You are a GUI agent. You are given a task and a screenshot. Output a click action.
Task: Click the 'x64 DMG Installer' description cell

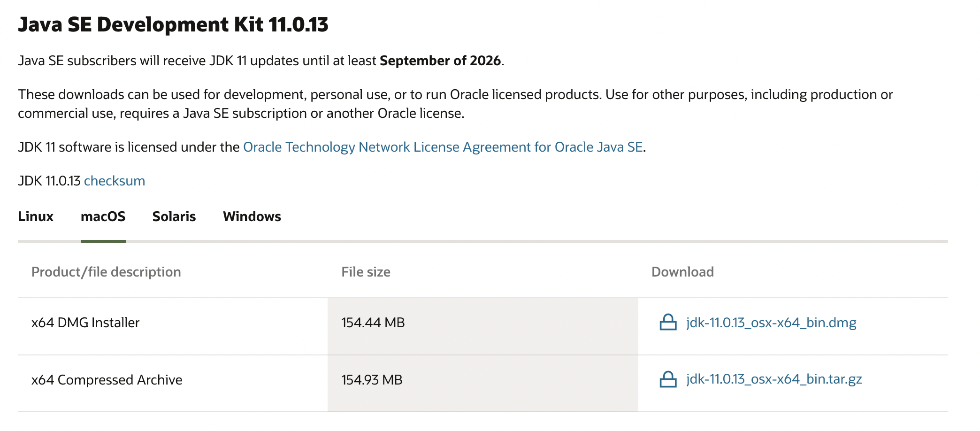coord(173,326)
